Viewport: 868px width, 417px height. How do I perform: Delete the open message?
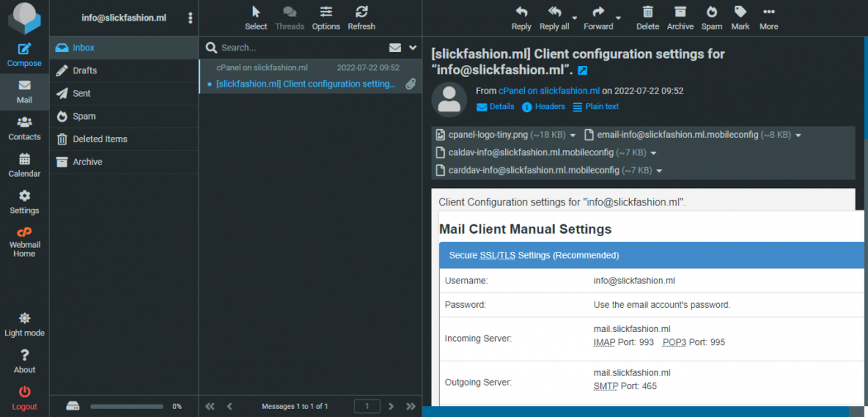click(x=647, y=18)
